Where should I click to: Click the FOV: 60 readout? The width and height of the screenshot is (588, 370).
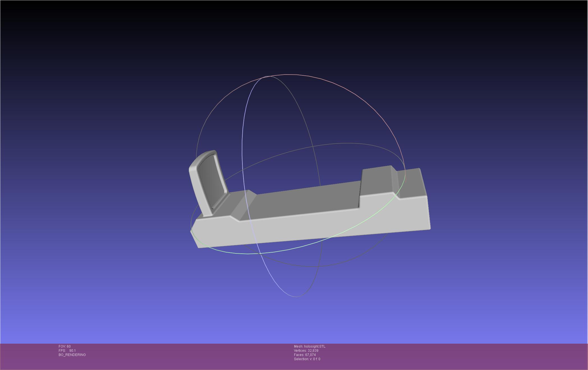pyautogui.click(x=65, y=346)
